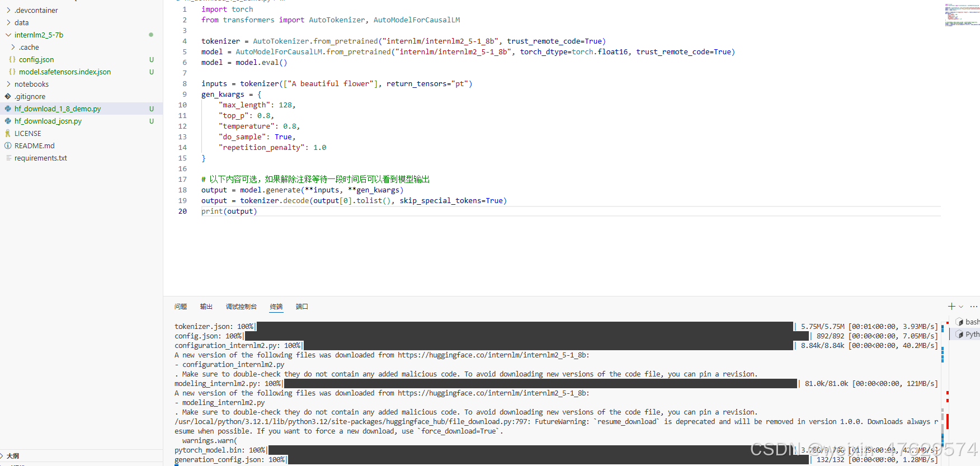
Task: Open hf_download_josn.py file
Action: (x=48, y=121)
